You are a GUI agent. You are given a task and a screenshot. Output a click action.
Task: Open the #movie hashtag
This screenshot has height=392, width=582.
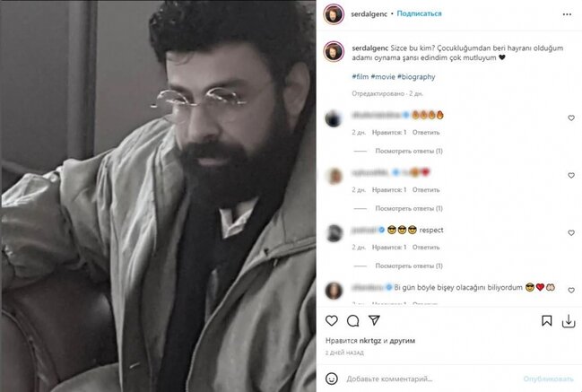pos(383,77)
